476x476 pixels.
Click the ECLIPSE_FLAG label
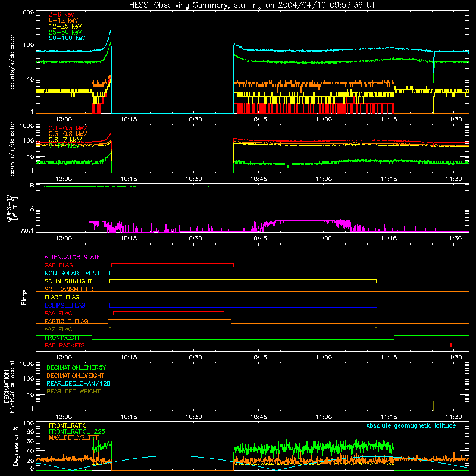coord(65,305)
